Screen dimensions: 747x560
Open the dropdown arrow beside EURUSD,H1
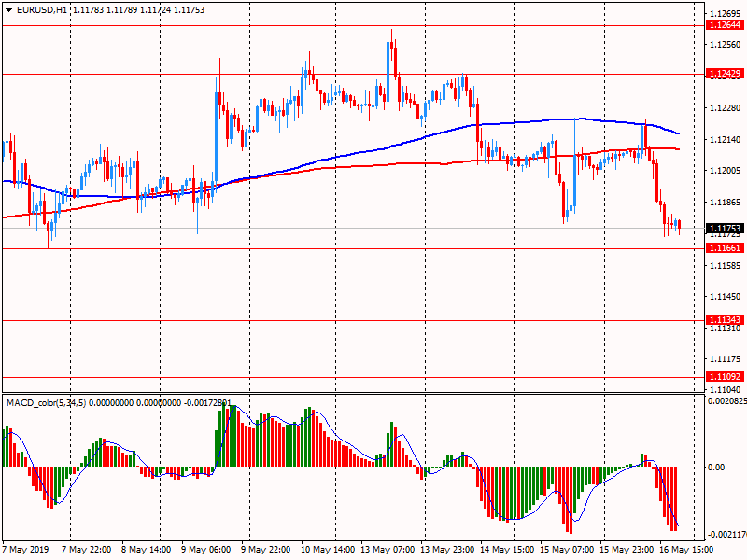pos(8,9)
